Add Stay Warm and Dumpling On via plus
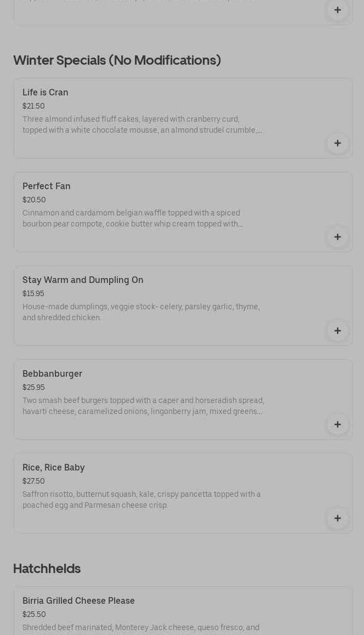This screenshot has height=635, width=364. [338, 331]
